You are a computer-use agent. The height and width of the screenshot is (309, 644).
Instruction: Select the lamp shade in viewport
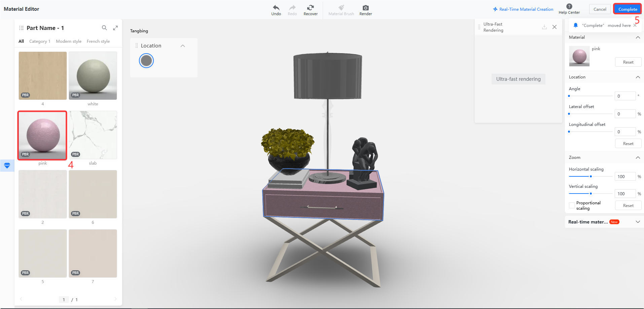(x=328, y=76)
